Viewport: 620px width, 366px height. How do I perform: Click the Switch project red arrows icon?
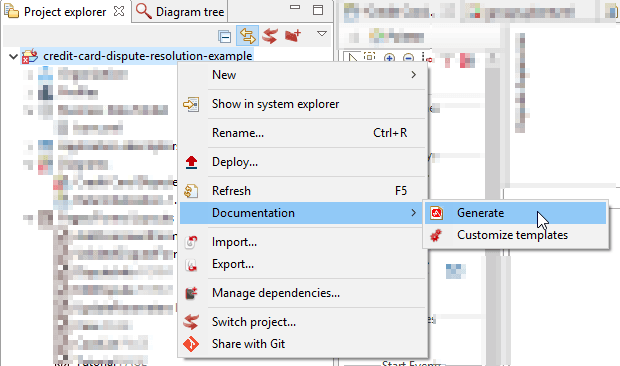[191, 322]
